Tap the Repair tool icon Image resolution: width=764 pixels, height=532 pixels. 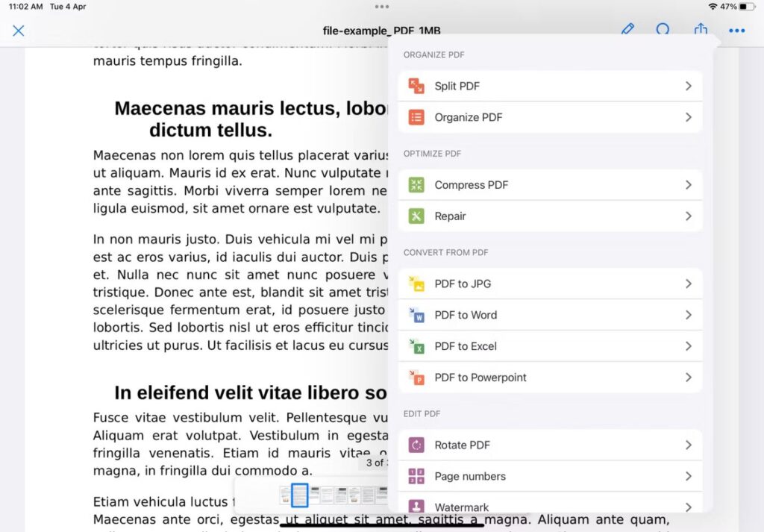point(416,216)
